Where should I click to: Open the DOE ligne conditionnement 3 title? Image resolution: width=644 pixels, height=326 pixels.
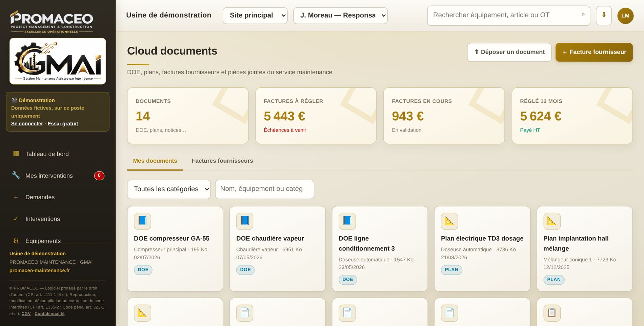point(367,243)
